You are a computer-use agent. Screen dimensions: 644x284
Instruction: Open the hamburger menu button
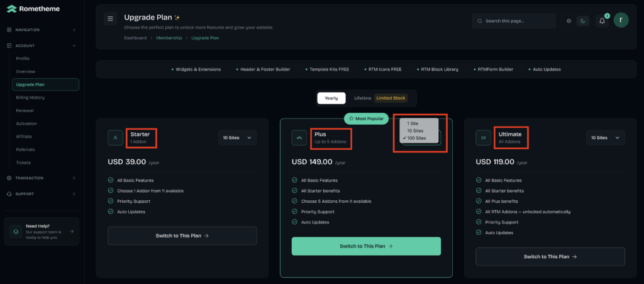pos(110,18)
